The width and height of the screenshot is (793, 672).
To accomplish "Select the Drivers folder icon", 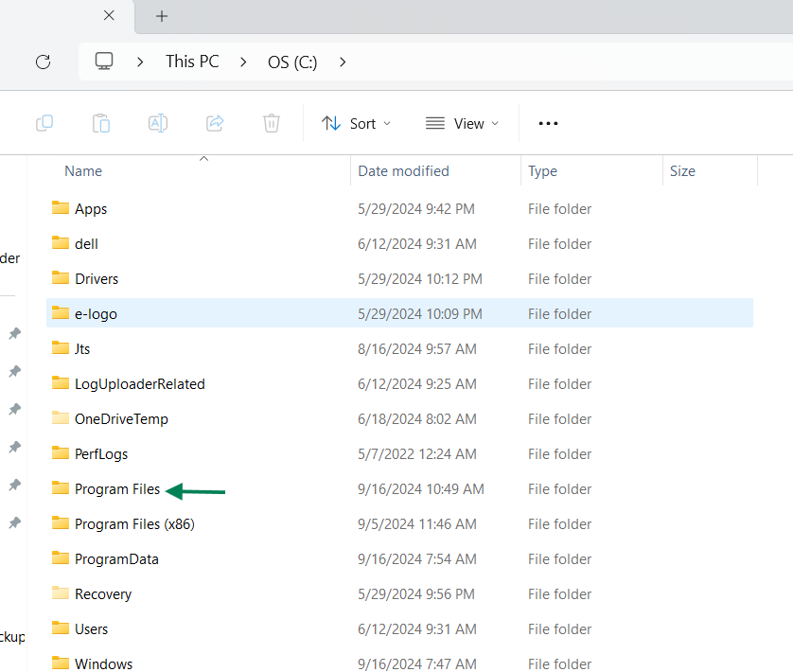I will point(61,277).
